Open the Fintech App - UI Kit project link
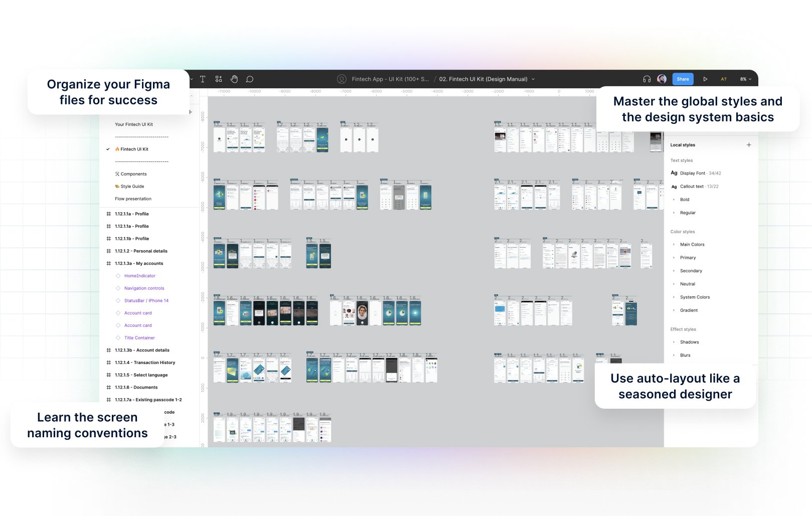This screenshot has height=516, width=812. point(390,79)
